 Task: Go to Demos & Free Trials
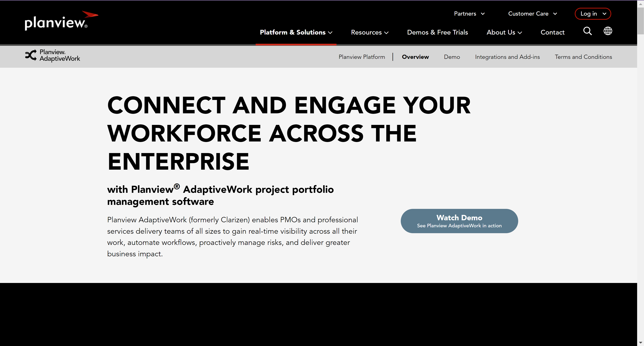[437, 33]
